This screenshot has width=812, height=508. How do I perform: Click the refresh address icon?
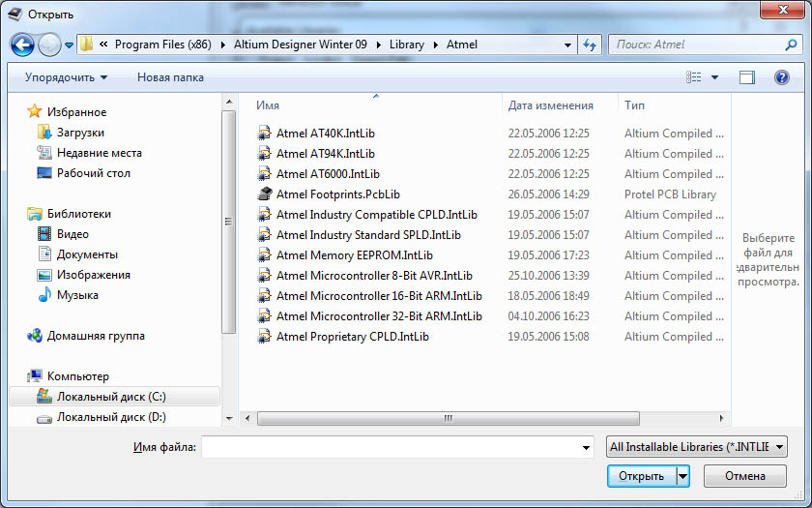(x=590, y=45)
